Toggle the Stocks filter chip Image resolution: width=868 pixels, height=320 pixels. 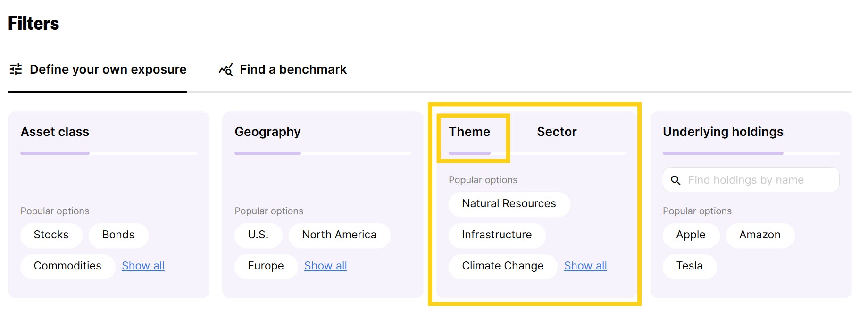tap(51, 235)
